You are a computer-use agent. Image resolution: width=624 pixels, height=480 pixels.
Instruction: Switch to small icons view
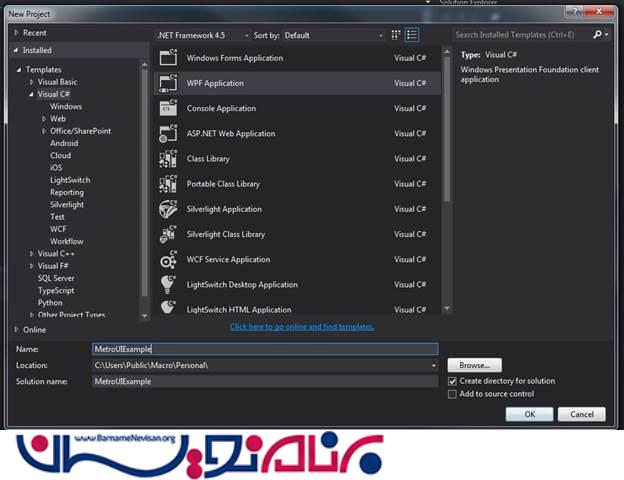396,35
